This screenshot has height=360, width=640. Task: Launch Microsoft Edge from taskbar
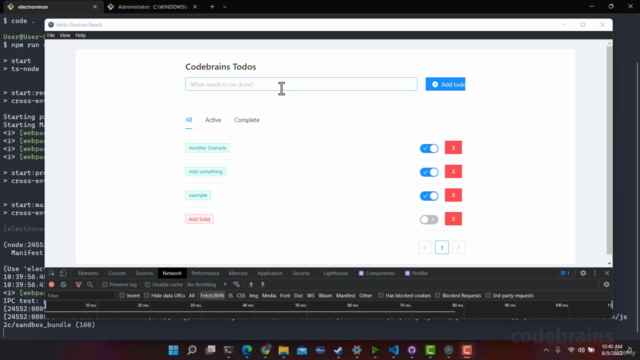pyautogui.click(x=247, y=350)
